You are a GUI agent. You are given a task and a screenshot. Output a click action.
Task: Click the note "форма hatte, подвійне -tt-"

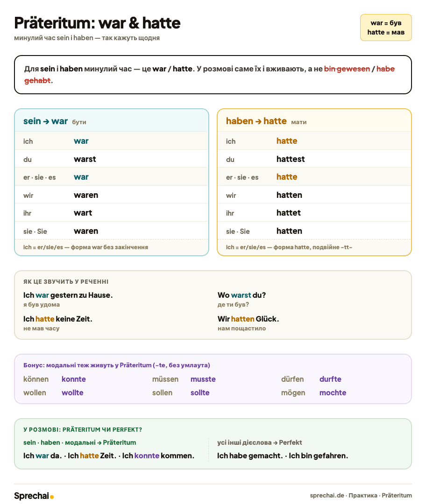pos(313,247)
